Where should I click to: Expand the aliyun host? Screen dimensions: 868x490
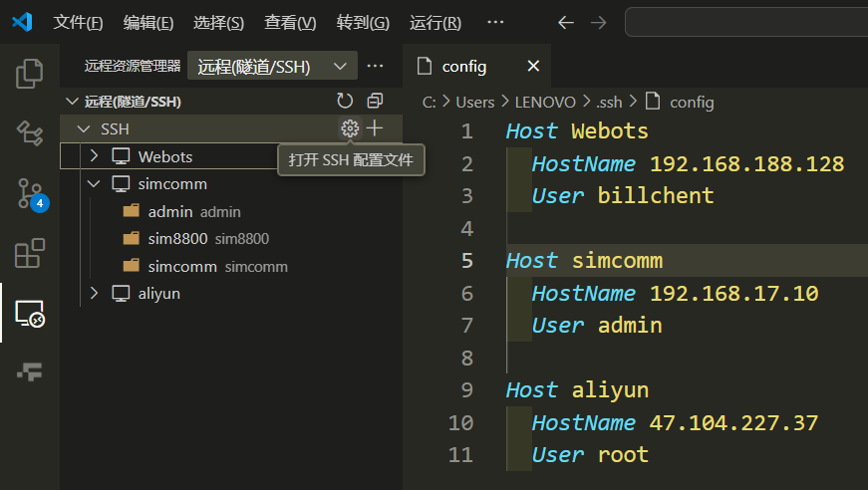[x=94, y=294]
